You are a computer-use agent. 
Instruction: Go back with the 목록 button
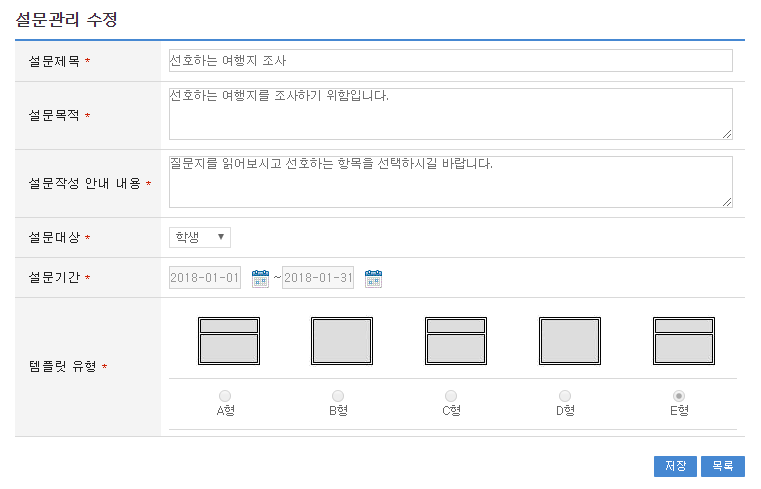click(x=722, y=466)
